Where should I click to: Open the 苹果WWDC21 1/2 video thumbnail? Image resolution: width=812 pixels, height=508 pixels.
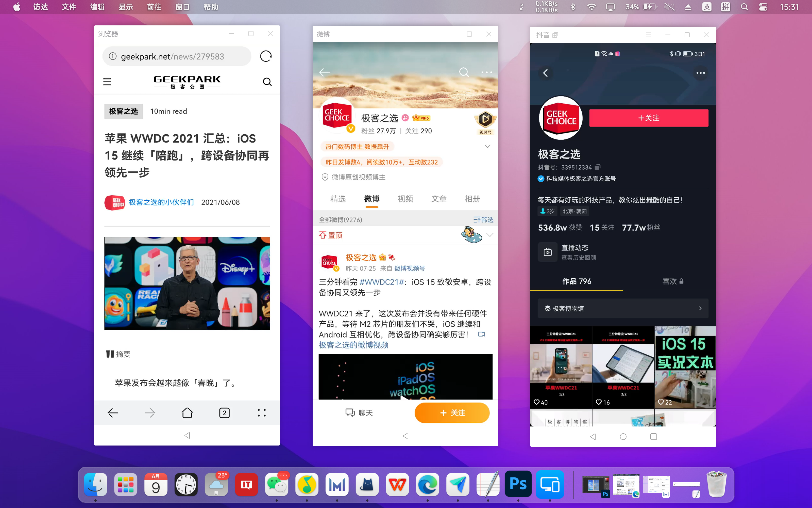click(x=561, y=367)
